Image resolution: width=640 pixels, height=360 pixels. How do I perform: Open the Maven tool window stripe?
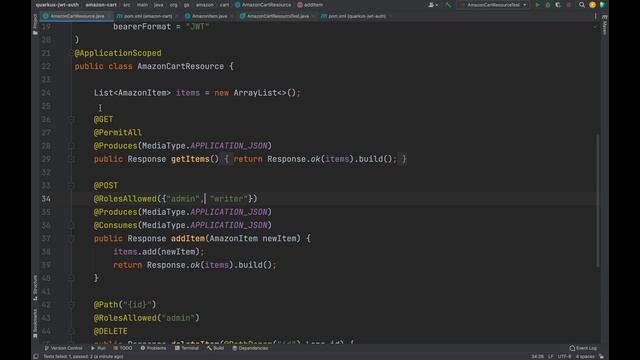[604, 24]
